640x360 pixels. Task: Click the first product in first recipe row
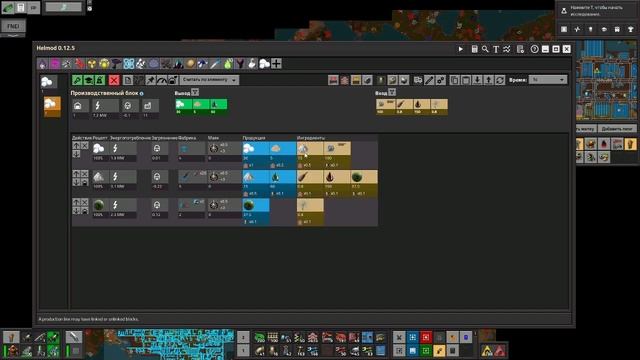click(x=256, y=149)
